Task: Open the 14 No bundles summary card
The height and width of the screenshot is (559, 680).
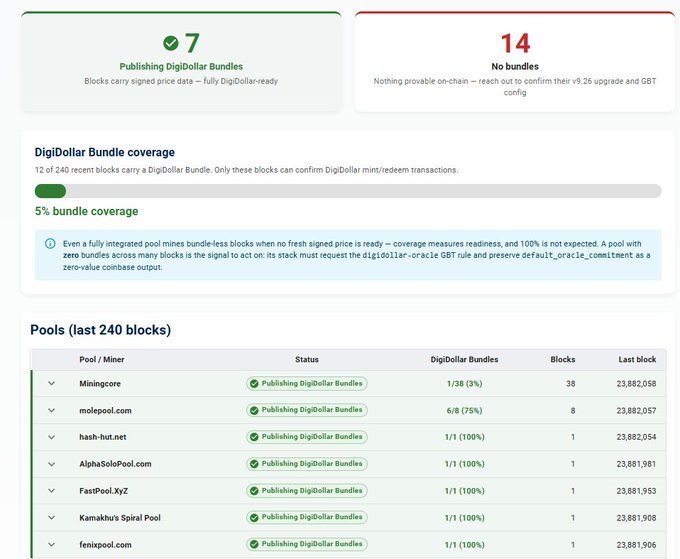Action: pos(515,62)
